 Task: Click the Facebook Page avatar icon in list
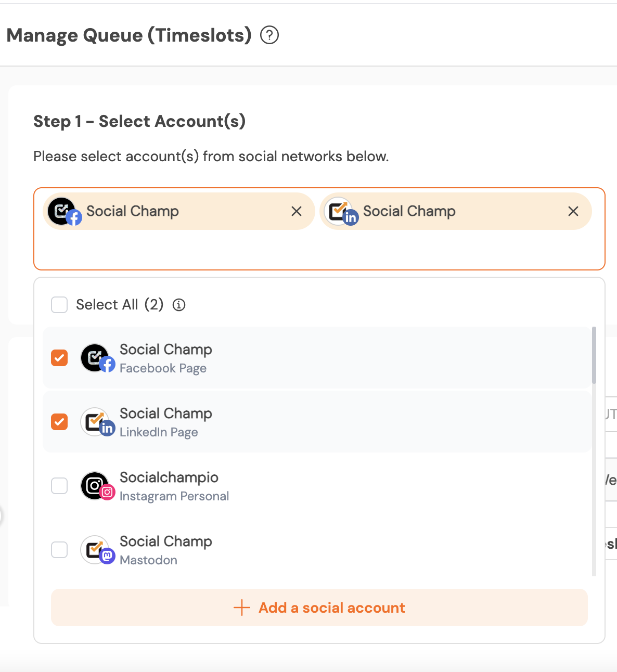click(96, 358)
